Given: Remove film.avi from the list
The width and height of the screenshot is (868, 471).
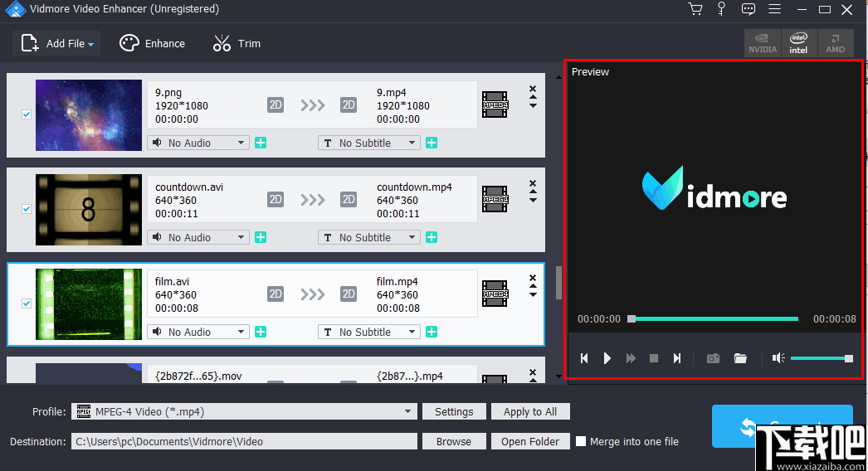Looking at the screenshot, I should pyautogui.click(x=533, y=278).
